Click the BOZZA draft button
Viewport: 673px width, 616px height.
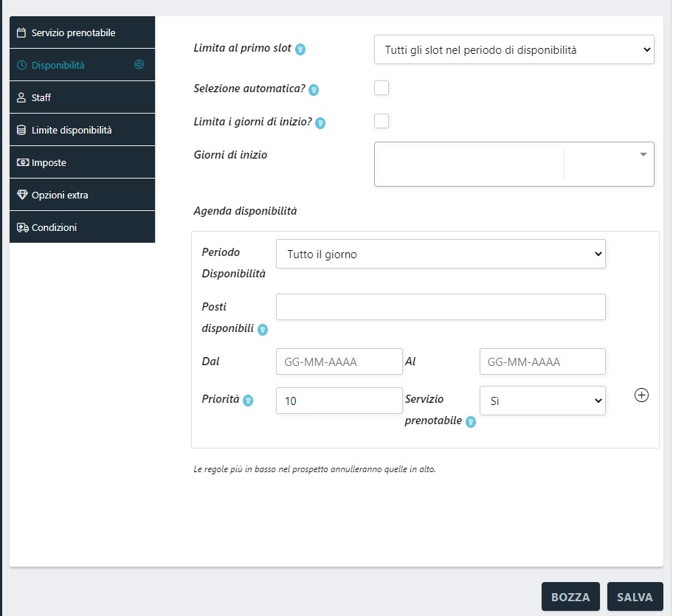coord(570,597)
